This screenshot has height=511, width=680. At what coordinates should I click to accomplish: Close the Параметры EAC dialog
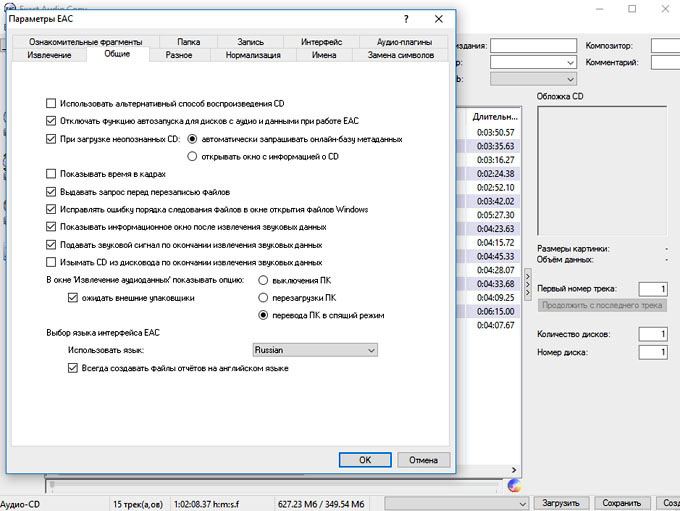(438, 19)
